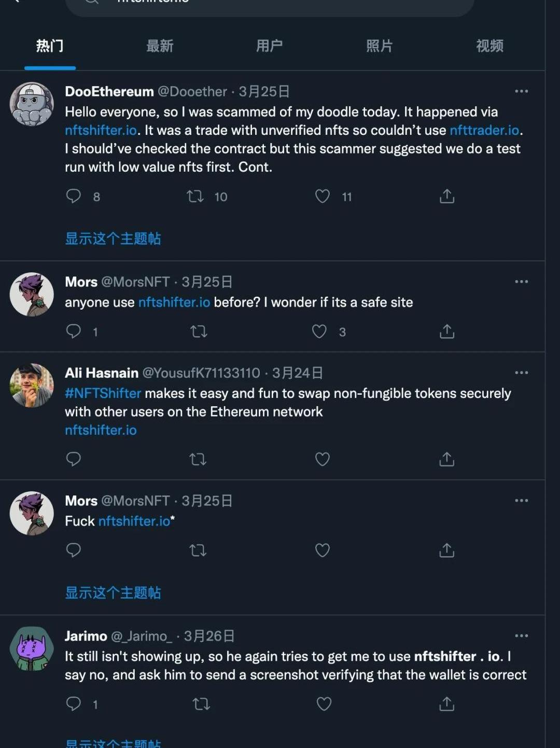Open more options on Jarimo's tweet
This screenshot has height=748, width=560.
pyautogui.click(x=521, y=636)
